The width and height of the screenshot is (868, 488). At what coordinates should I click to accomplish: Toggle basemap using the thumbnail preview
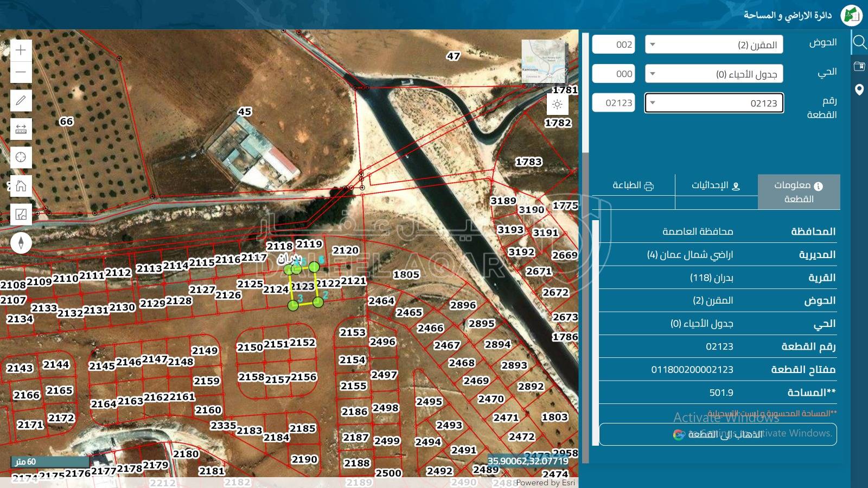click(x=543, y=61)
